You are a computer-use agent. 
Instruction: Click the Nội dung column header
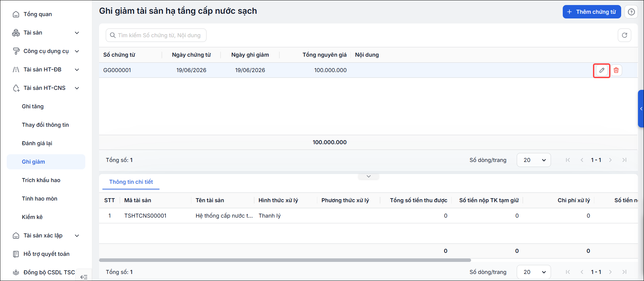[x=367, y=55]
